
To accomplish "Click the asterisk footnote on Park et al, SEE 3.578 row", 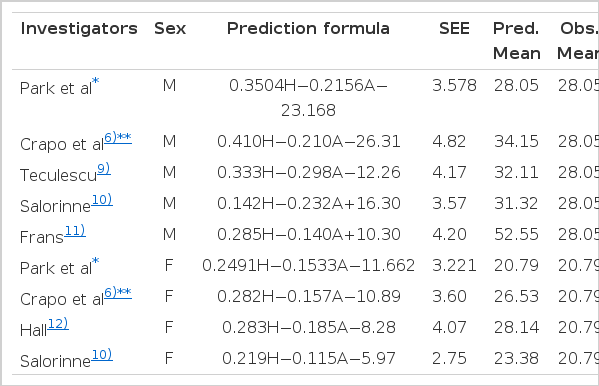I will (x=96, y=81).
